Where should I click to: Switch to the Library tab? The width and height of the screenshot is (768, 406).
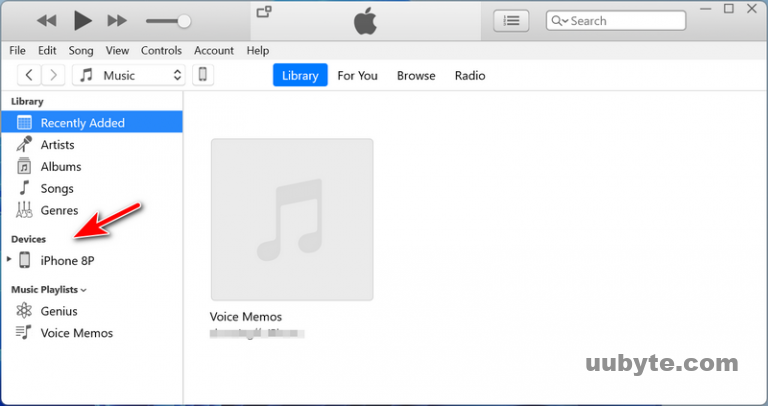pos(300,75)
